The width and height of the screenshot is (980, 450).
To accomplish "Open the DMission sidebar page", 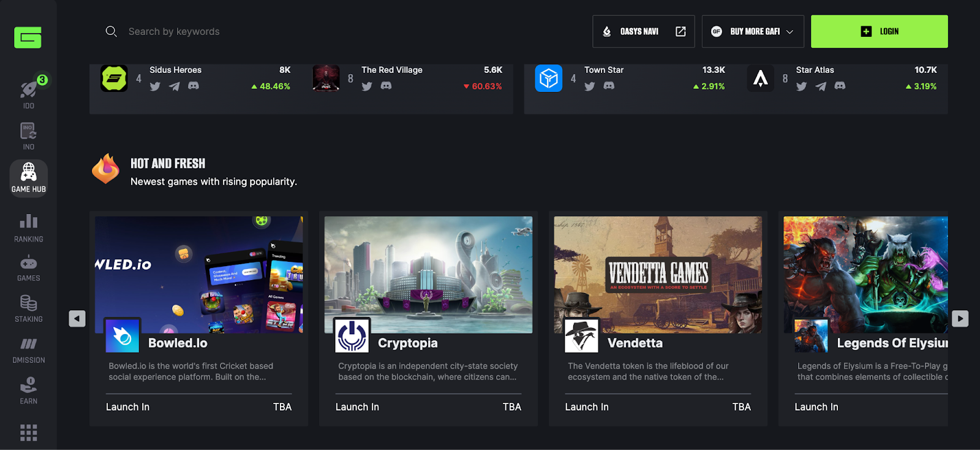I will [29, 350].
